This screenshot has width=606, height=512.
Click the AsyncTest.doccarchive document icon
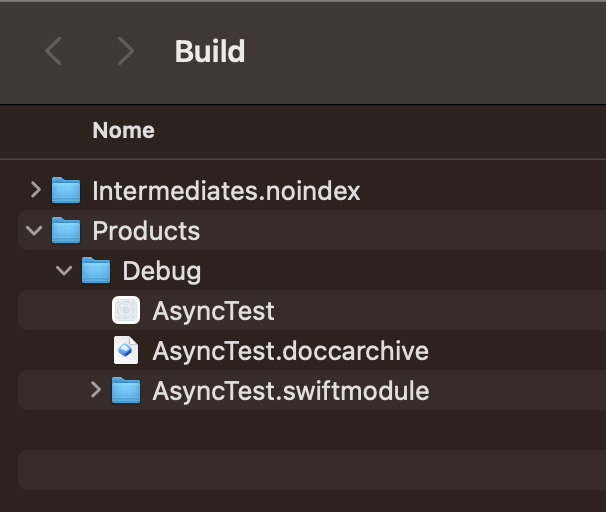click(x=126, y=350)
